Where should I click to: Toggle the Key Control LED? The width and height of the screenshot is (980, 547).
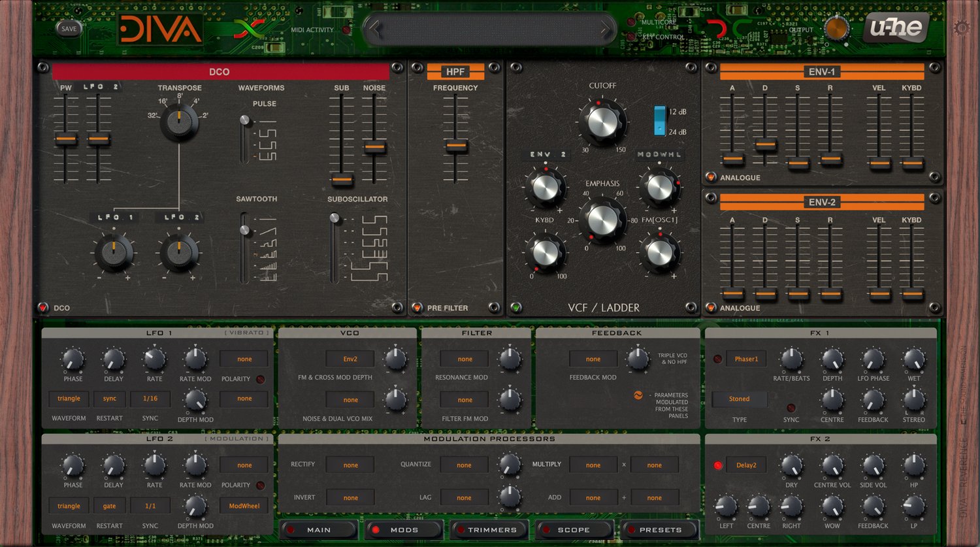632,37
